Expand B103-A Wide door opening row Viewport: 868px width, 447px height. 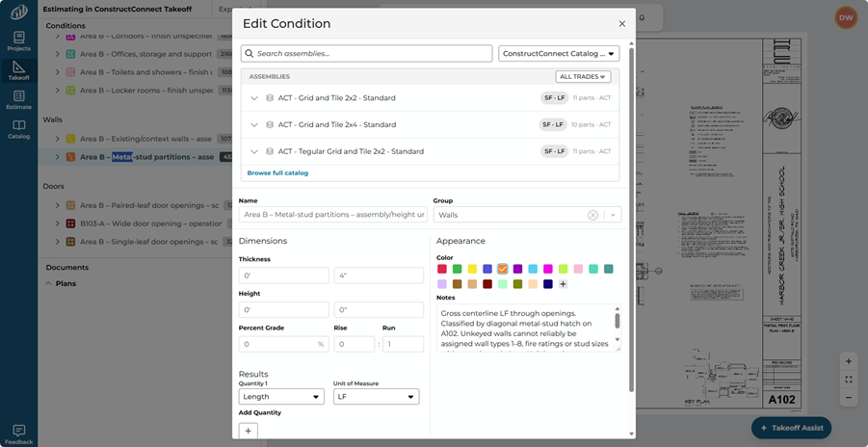58,223
